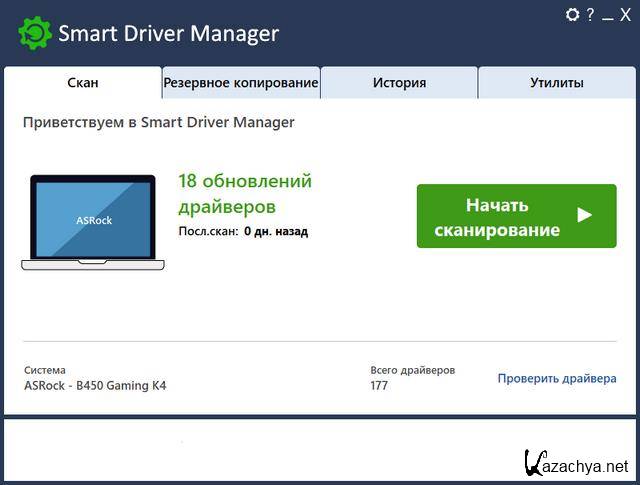Go to the Утилиты tab

click(x=556, y=83)
